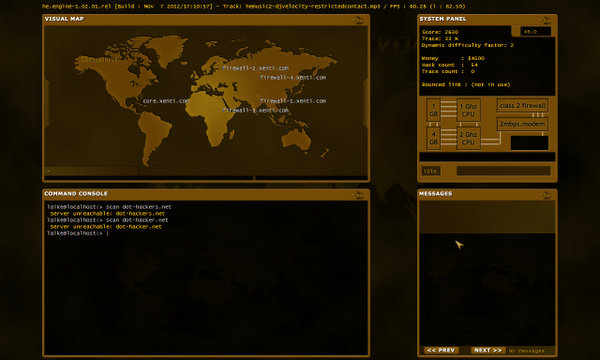The image size is (600, 360).
Task: Select the 2 Ghz CPU hardware box
Action: coord(468,138)
